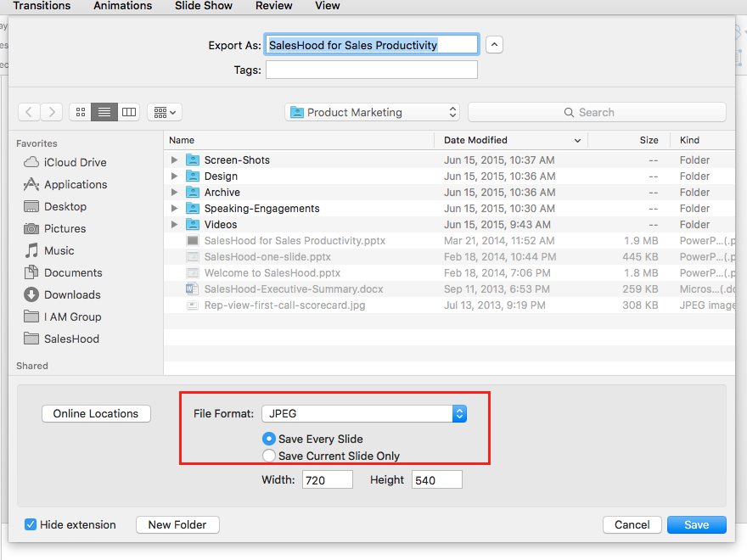Image resolution: width=747 pixels, height=560 pixels.
Task: Expand the Speaking-Engagements folder triangle
Action: point(174,209)
